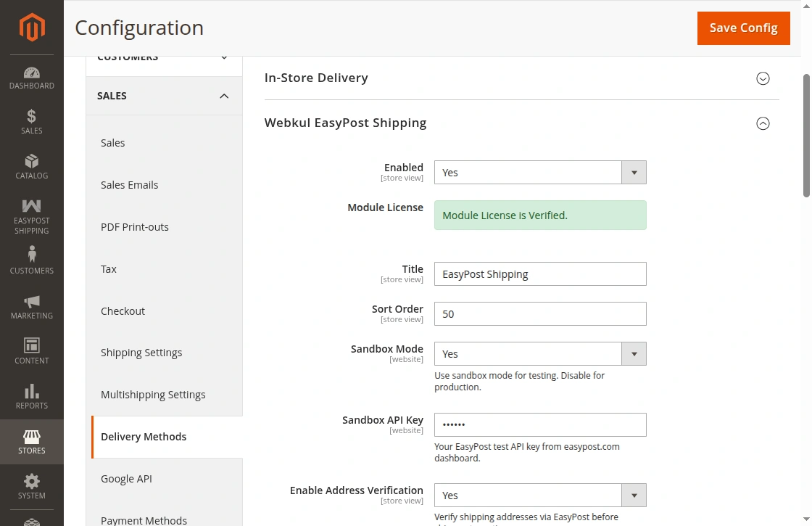This screenshot has width=812, height=526.
Task: Click the scrollbar down arrow
Action: pos(806,519)
